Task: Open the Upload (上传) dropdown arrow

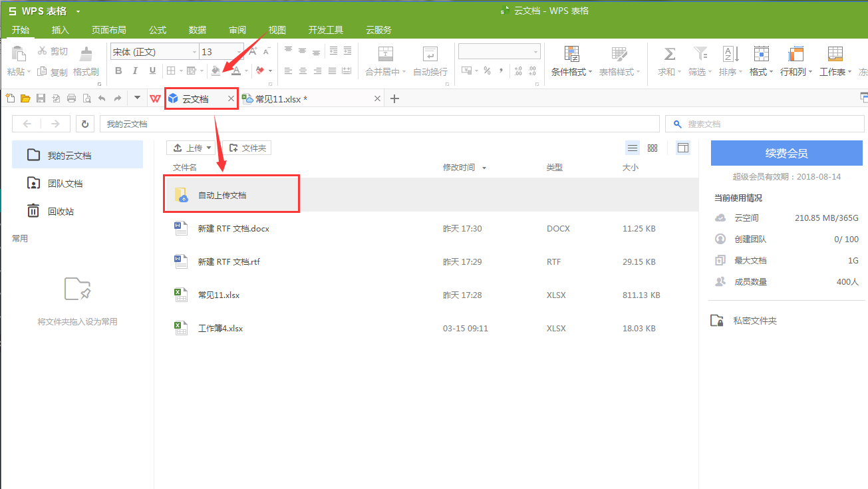Action: [209, 148]
